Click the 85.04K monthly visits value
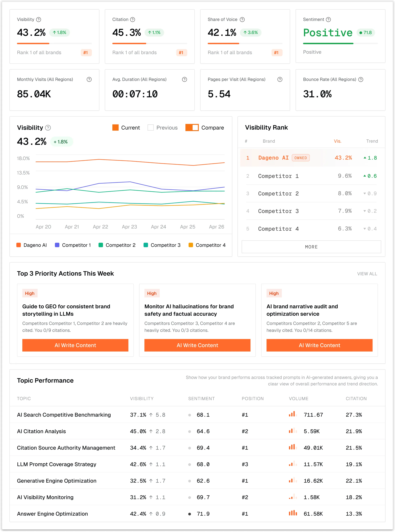 click(34, 94)
